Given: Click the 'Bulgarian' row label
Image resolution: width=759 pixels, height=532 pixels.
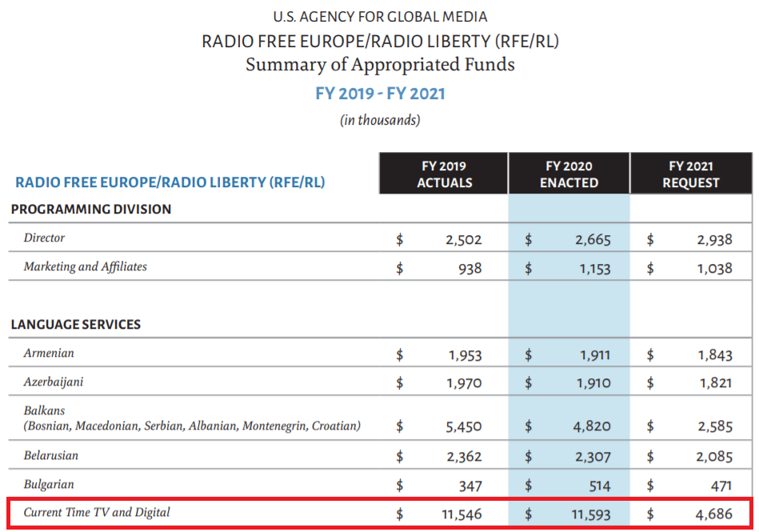Looking at the screenshot, I should coord(49,485).
